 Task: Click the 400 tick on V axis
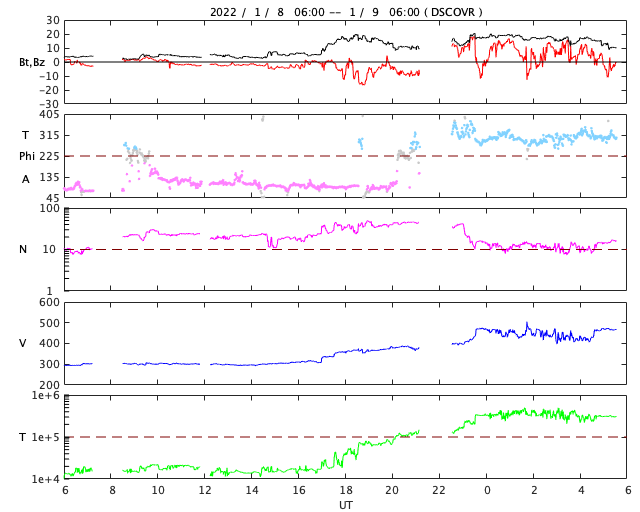coord(49,344)
